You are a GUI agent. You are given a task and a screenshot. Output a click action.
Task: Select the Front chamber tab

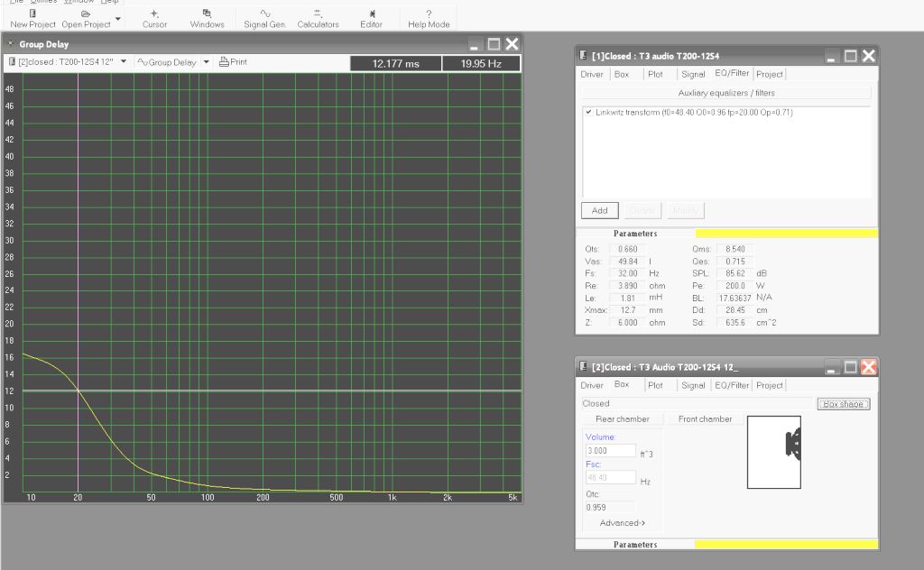705,418
